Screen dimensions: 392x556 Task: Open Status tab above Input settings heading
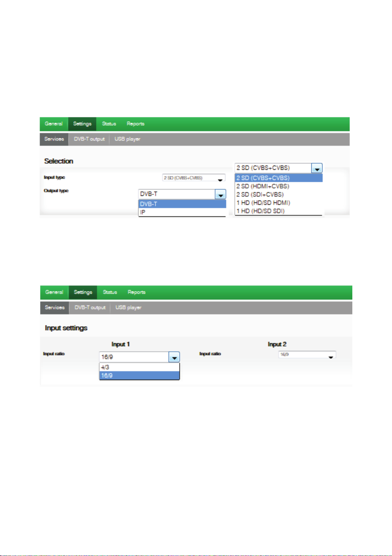coord(110,292)
